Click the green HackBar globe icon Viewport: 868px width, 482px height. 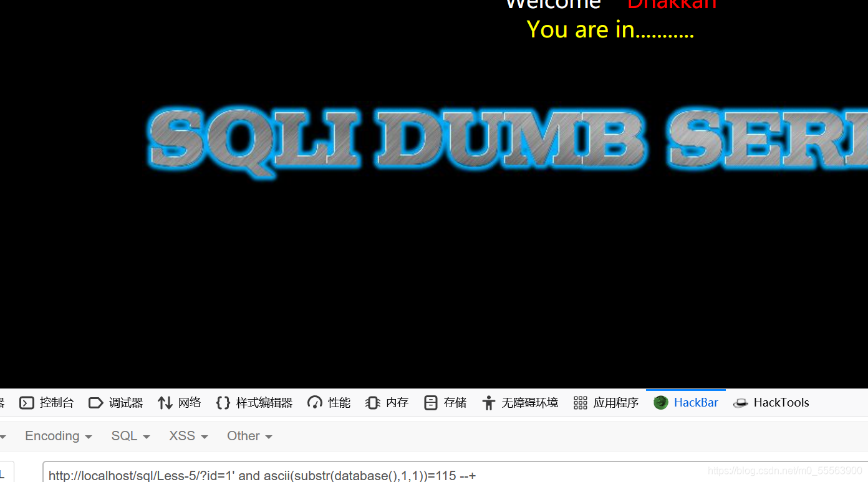pos(661,403)
